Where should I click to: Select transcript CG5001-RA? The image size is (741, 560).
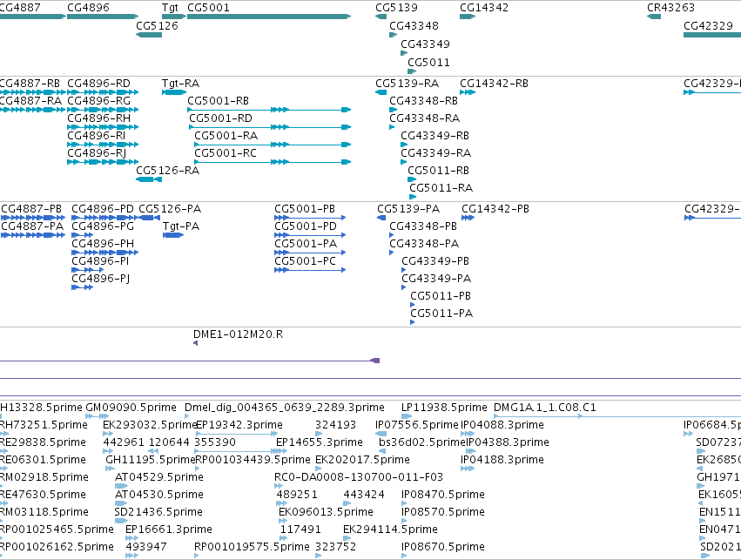226,136
